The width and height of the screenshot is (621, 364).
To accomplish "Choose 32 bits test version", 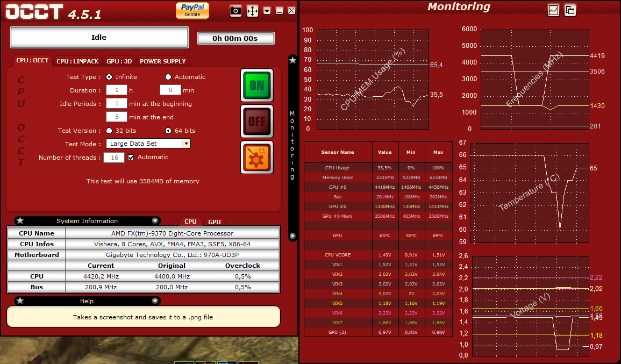I will (x=109, y=131).
